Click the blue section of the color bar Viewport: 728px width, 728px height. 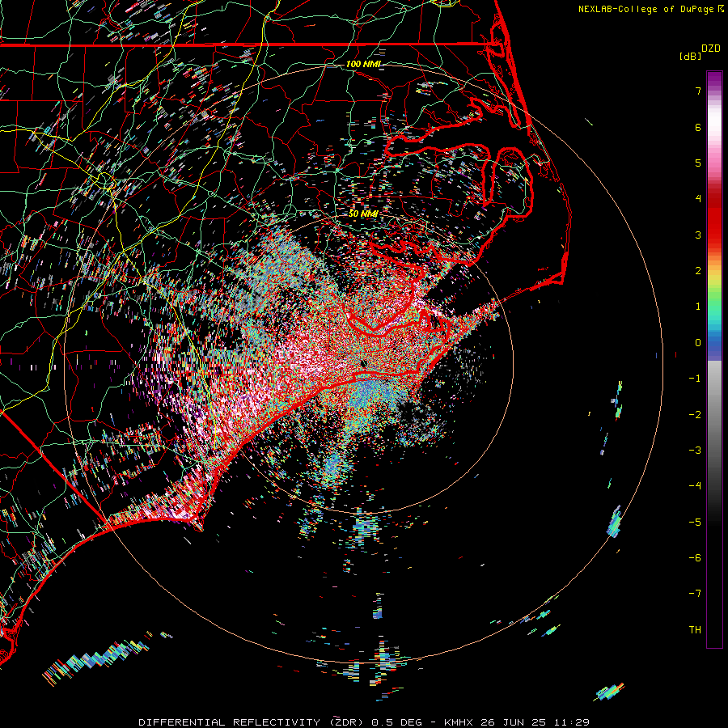pyautogui.click(x=714, y=346)
